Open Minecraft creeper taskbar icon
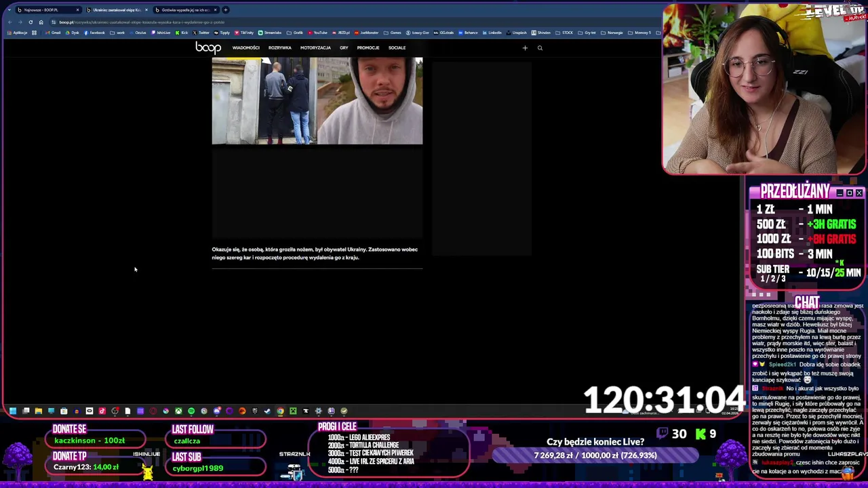This screenshot has height=488, width=868. click(x=293, y=411)
